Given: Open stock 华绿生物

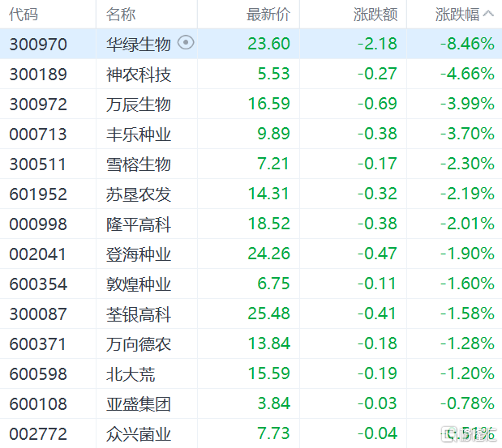Looking at the screenshot, I should coord(139,44).
